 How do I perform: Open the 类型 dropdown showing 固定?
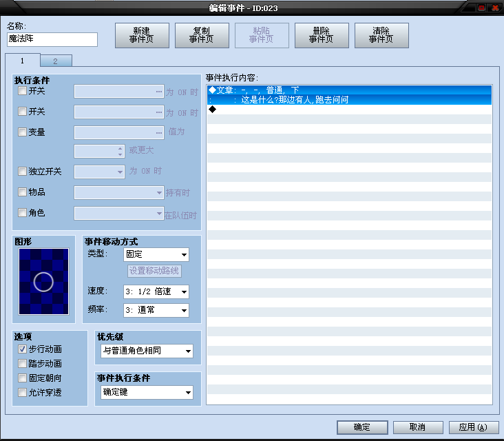(x=156, y=254)
